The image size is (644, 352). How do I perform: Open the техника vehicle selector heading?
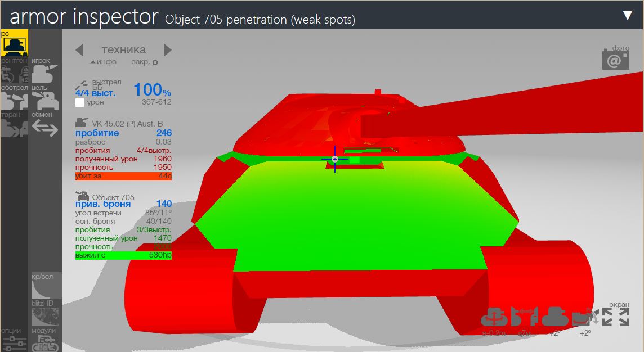[124, 49]
